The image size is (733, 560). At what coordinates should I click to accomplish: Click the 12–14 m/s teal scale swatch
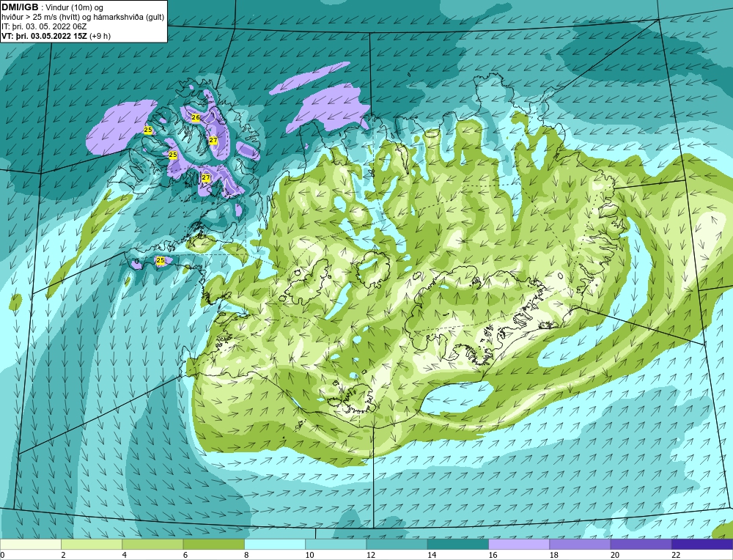(397, 544)
